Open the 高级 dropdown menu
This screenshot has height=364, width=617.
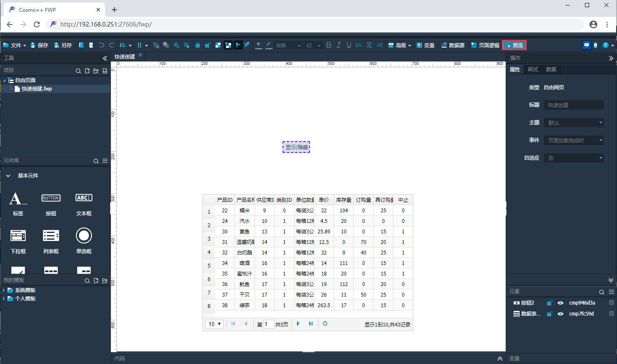tap(399, 45)
